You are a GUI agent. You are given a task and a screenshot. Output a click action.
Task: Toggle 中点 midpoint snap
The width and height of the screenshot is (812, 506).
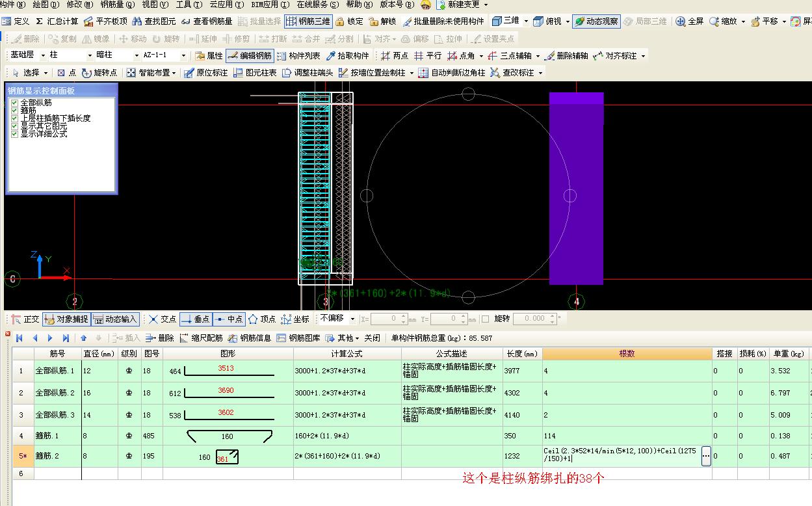228,319
